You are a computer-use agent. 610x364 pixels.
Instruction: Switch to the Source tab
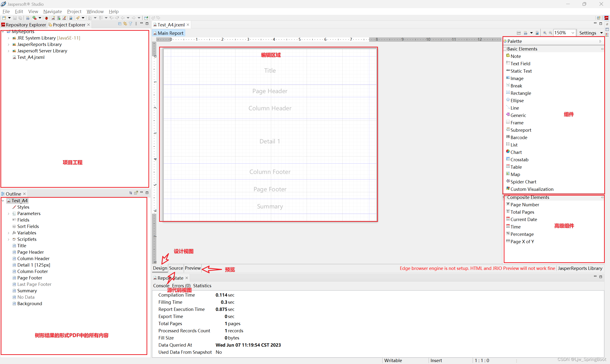click(175, 268)
